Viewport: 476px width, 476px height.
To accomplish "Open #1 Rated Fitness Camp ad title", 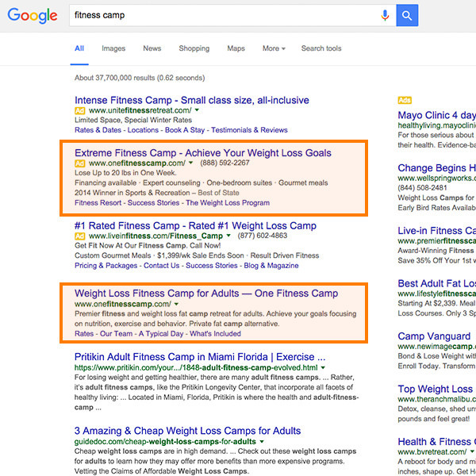I will [x=195, y=226].
